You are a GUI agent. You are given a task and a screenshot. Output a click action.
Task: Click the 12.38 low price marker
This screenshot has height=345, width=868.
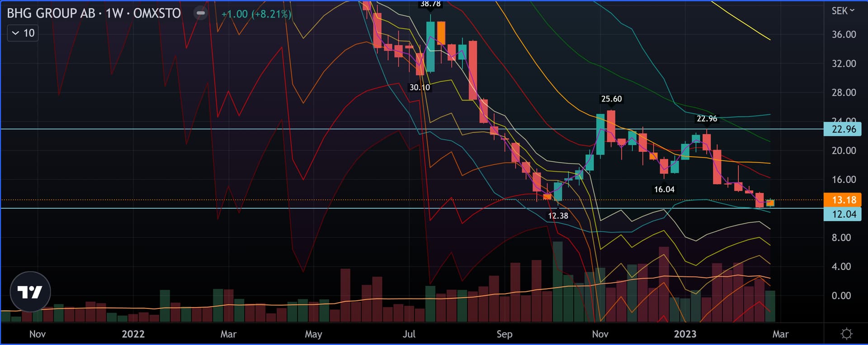(x=558, y=216)
